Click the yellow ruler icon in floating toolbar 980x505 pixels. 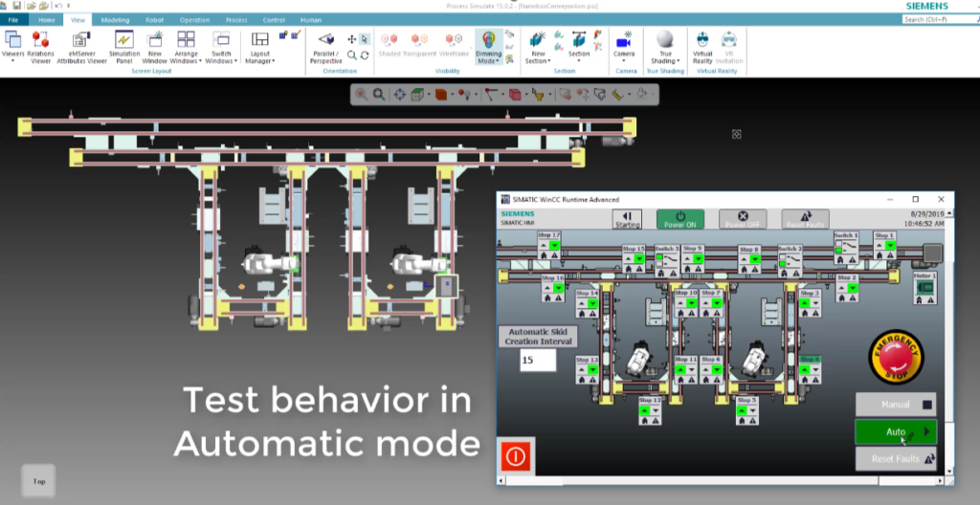coord(617,95)
